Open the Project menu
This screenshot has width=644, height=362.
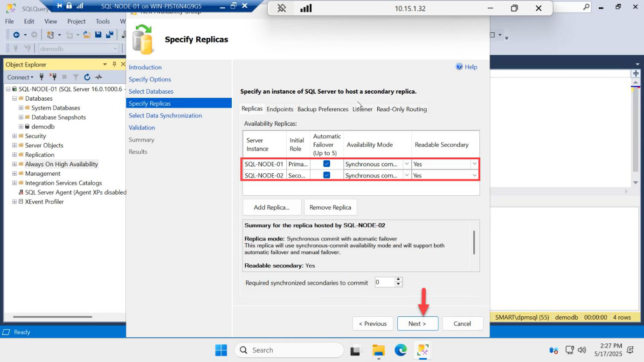76,21
